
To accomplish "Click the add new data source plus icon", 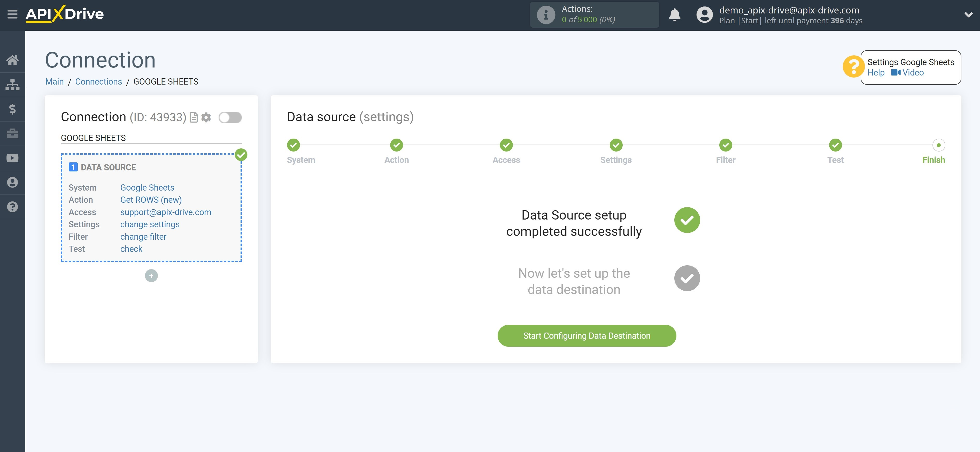I will [x=152, y=275].
